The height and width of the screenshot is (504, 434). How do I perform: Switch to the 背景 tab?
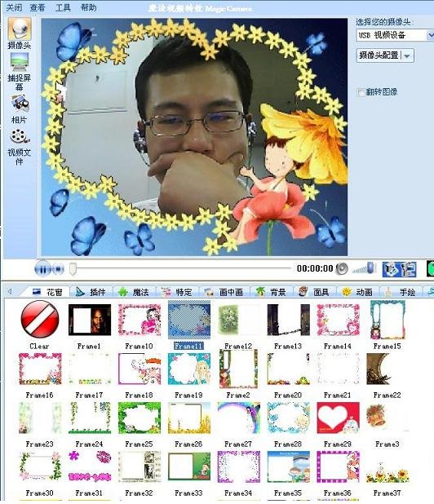click(x=271, y=292)
